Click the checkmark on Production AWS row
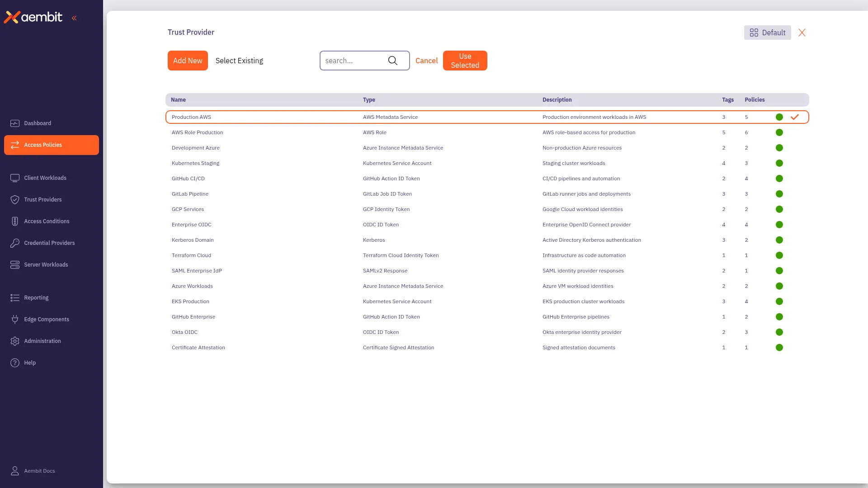Image resolution: width=868 pixels, height=488 pixels. point(795,117)
